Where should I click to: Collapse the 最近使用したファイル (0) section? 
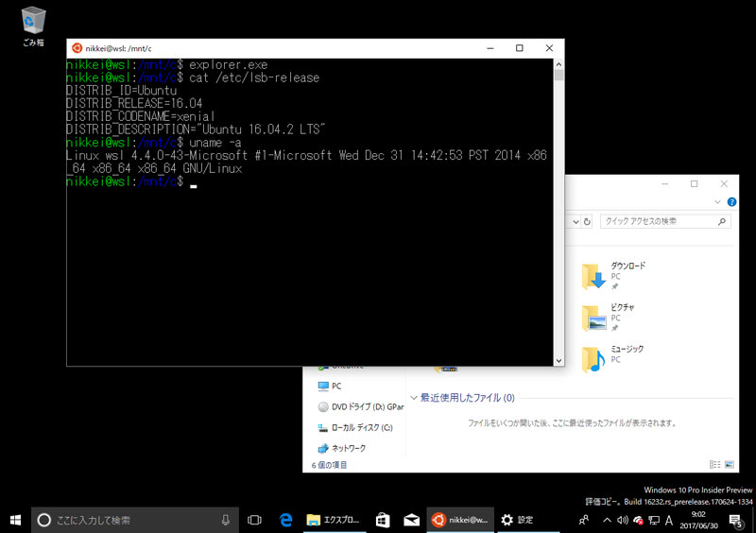414,398
